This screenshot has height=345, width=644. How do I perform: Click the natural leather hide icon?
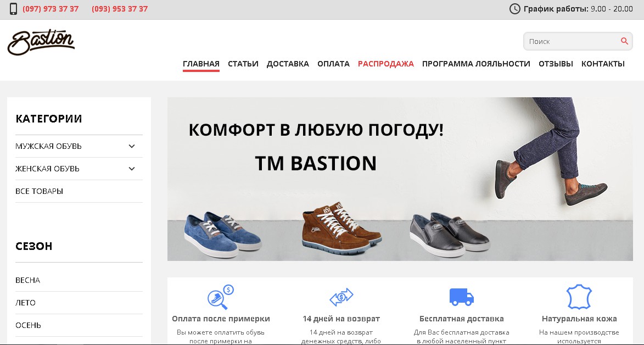click(x=579, y=297)
